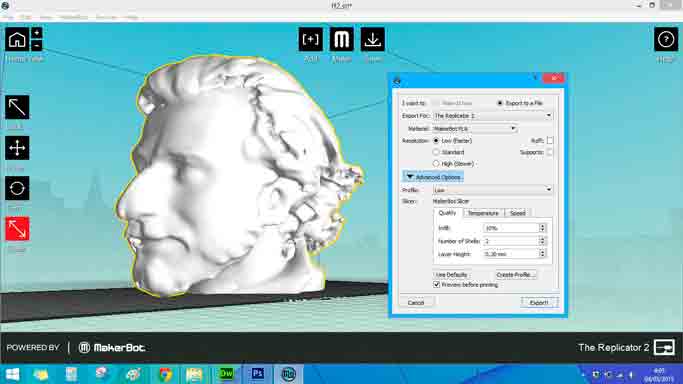Image resolution: width=683 pixels, height=384 pixels.
Task: Select the Export to a File radio button
Action: 500,103
